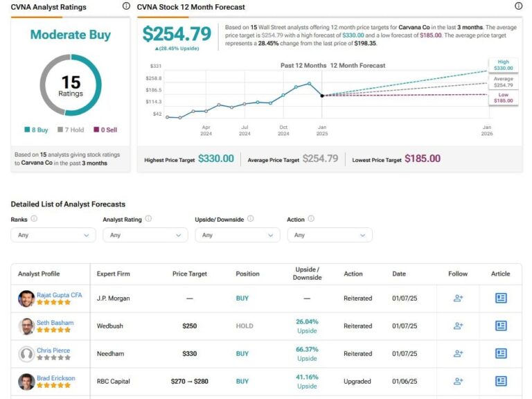532x399 pixels.
Task: Click the Upgraded action in RBC Capital row
Action: (x=357, y=382)
